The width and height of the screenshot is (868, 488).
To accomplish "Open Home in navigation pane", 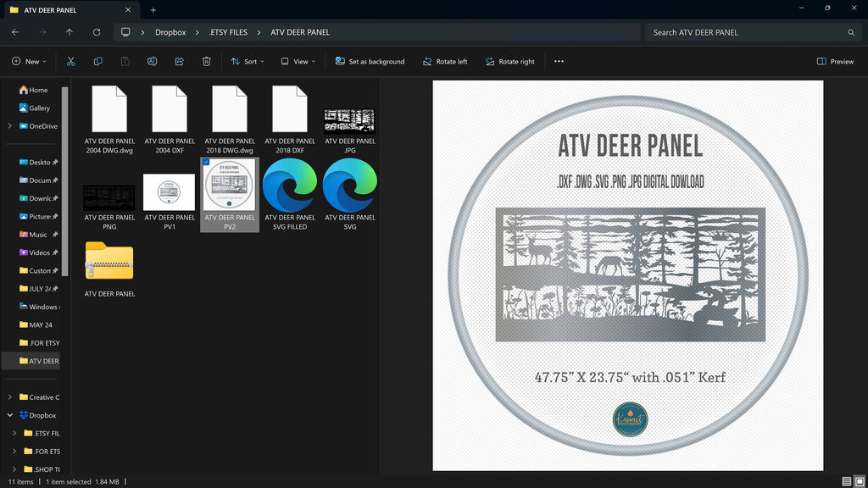I will [33, 90].
